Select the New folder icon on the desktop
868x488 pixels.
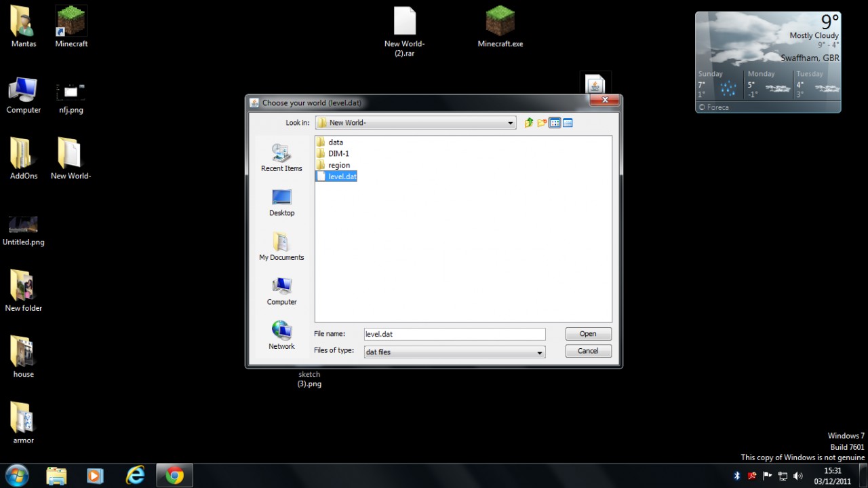point(24,290)
